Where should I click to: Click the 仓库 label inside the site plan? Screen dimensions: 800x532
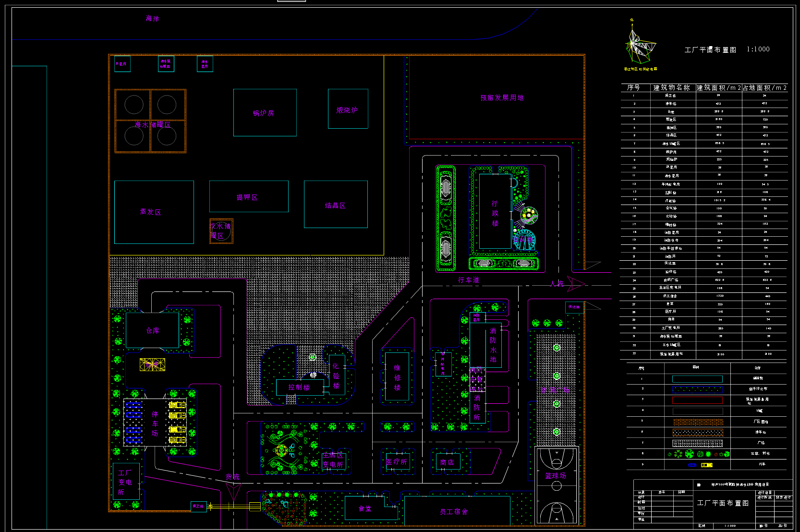(153, 331)
